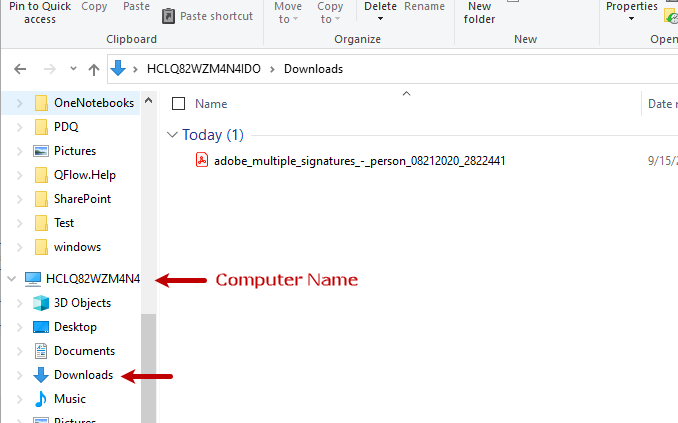Expand the Downloads tree node

coord(19,375)
